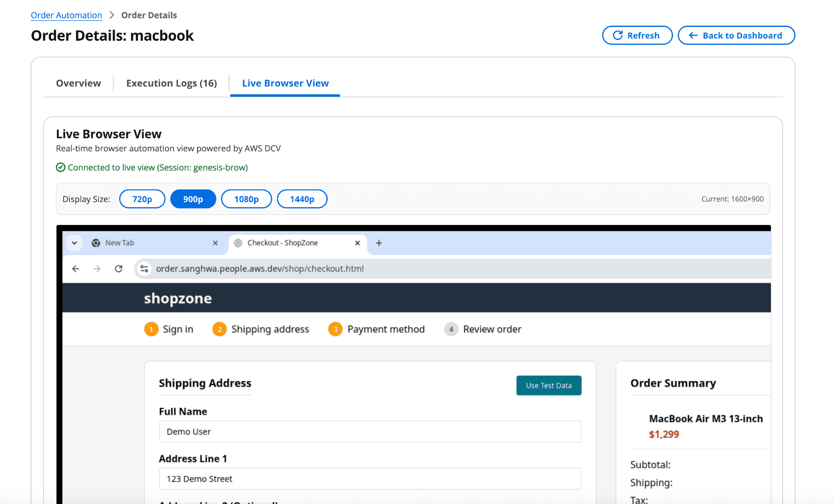The height and width of the screenshot is (504, 834).
Task: Choose the 900p display size option
Action: 193,199
